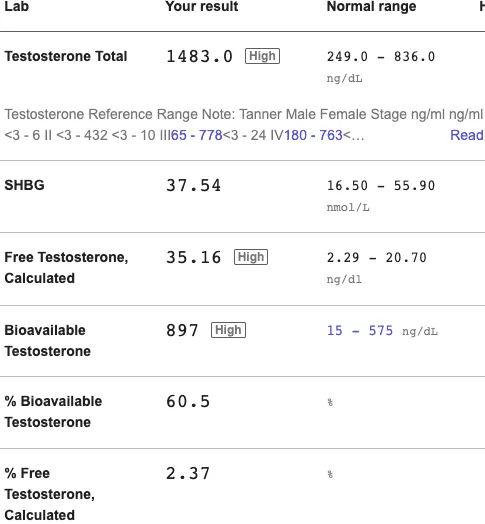Click the High badge for Testosterone Total
This screenshot has height=524, width=485.
[262, 56]
